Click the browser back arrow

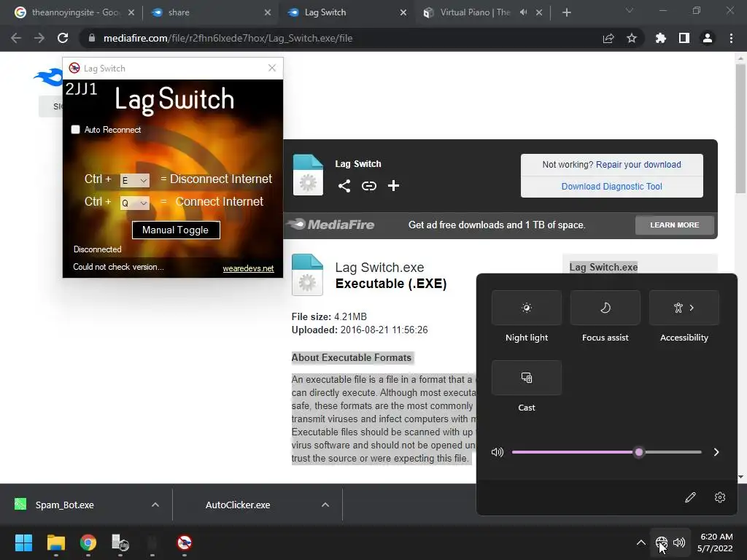16,38
